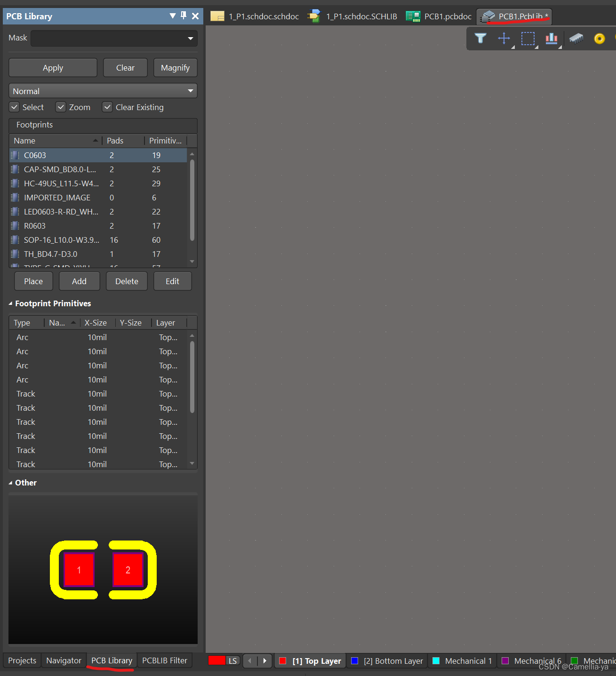Collapse the Footprint Primitives section

pos(10,304)
